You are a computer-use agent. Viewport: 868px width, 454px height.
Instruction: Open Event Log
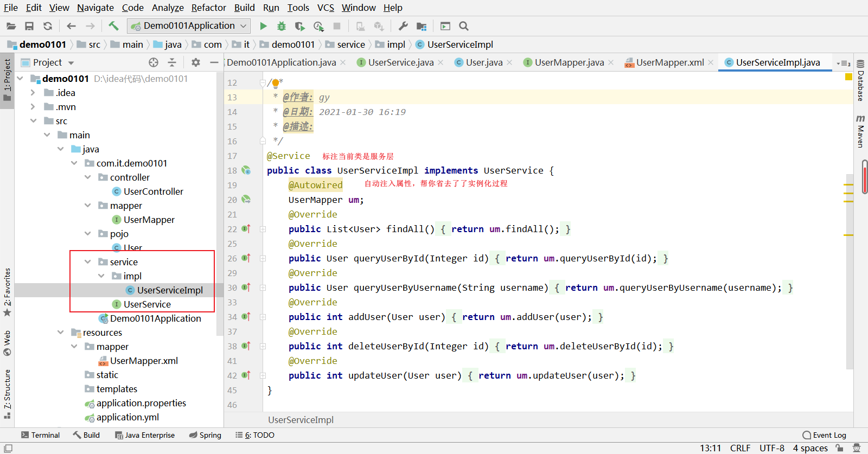(x=825, y=435)
